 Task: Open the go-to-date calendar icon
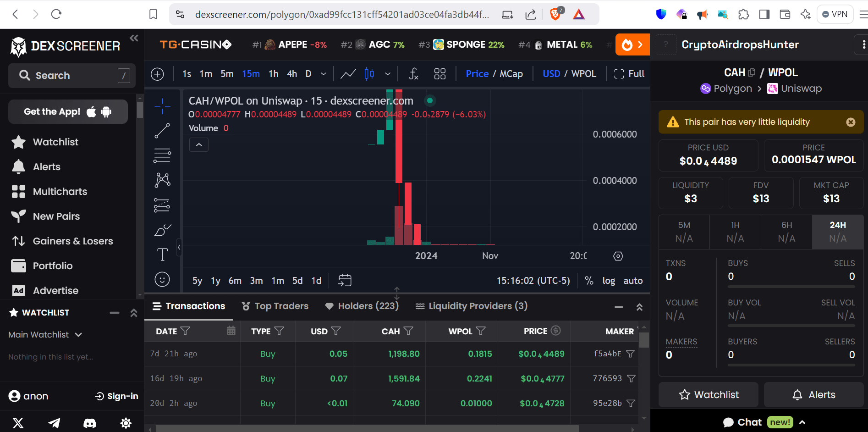point(345,280)
